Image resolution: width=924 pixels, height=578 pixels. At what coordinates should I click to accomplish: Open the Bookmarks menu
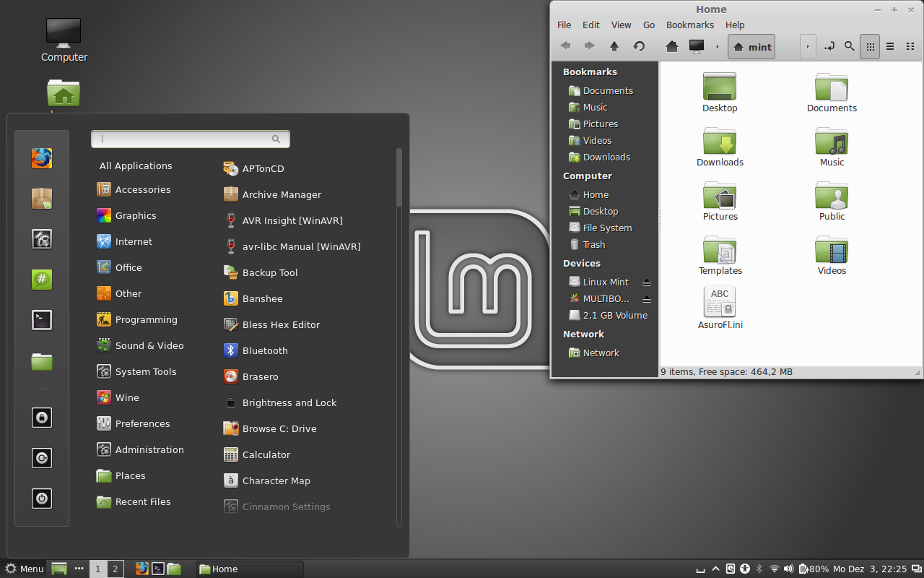point(690,25)
